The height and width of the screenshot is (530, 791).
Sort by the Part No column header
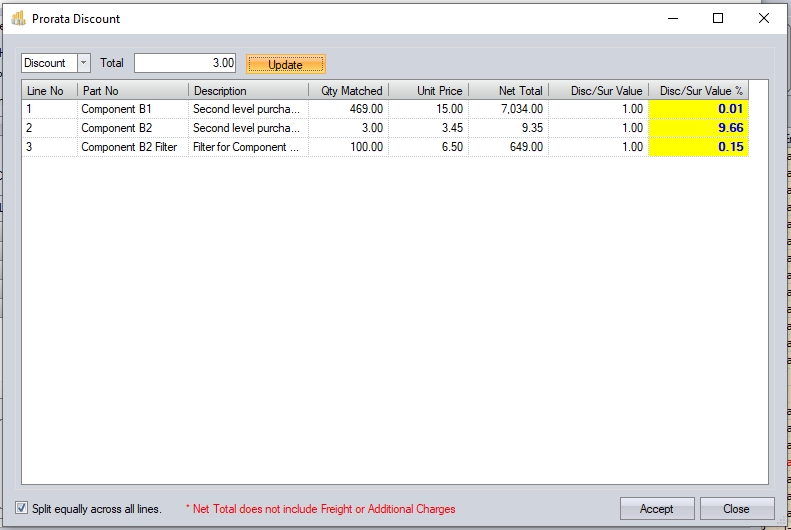132,91
